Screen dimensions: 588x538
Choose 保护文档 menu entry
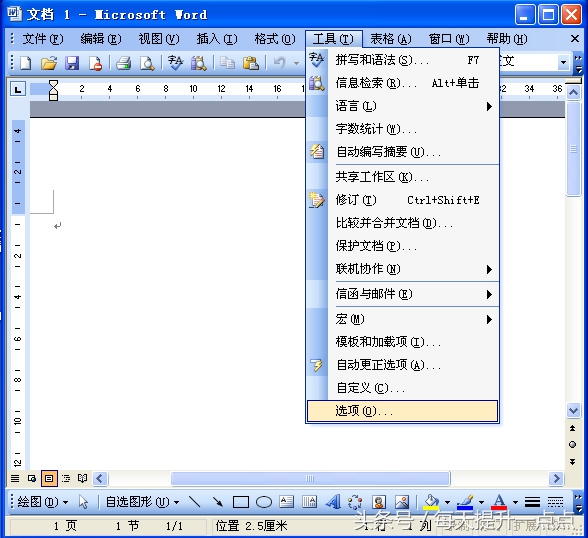coord(403,246)
